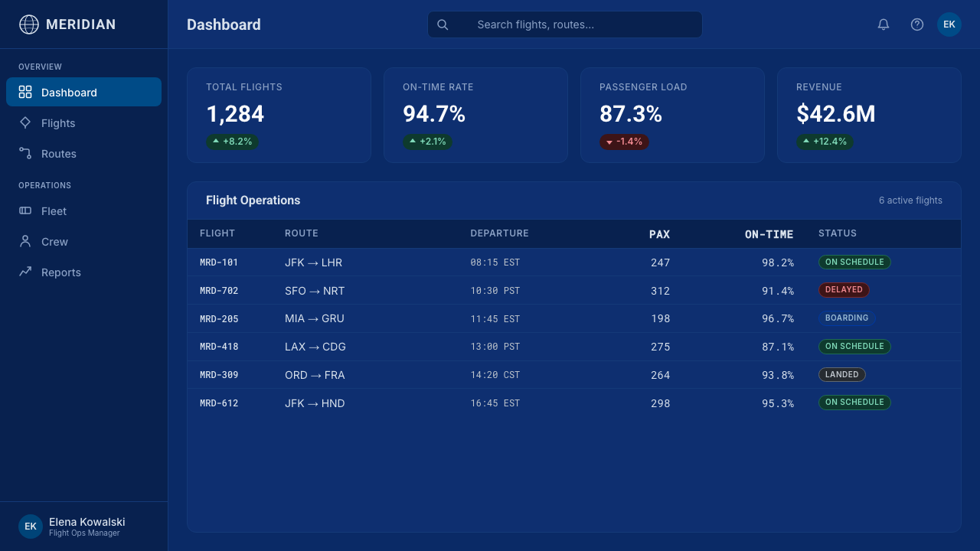
Task: Click the Reports trend-line icon
Action: [25, 272]
